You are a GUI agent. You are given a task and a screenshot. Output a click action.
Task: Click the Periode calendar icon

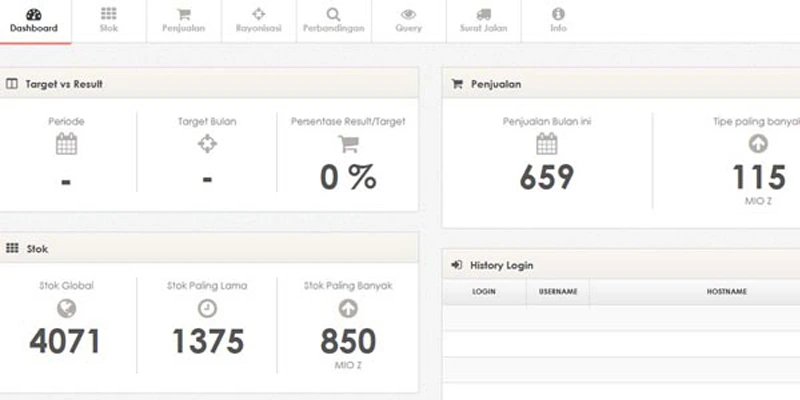(x=66, y=144)
